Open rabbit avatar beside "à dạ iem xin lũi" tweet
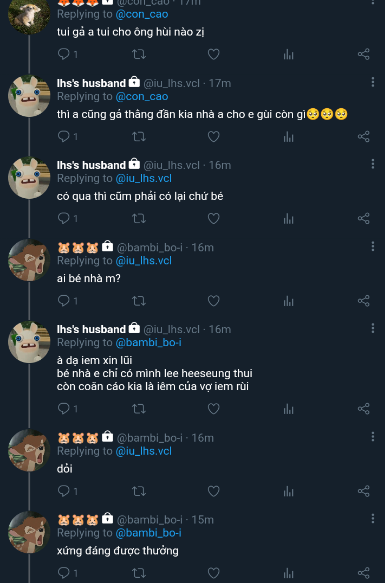This screenshot has height=583, width=385. (x=29, y=342)
